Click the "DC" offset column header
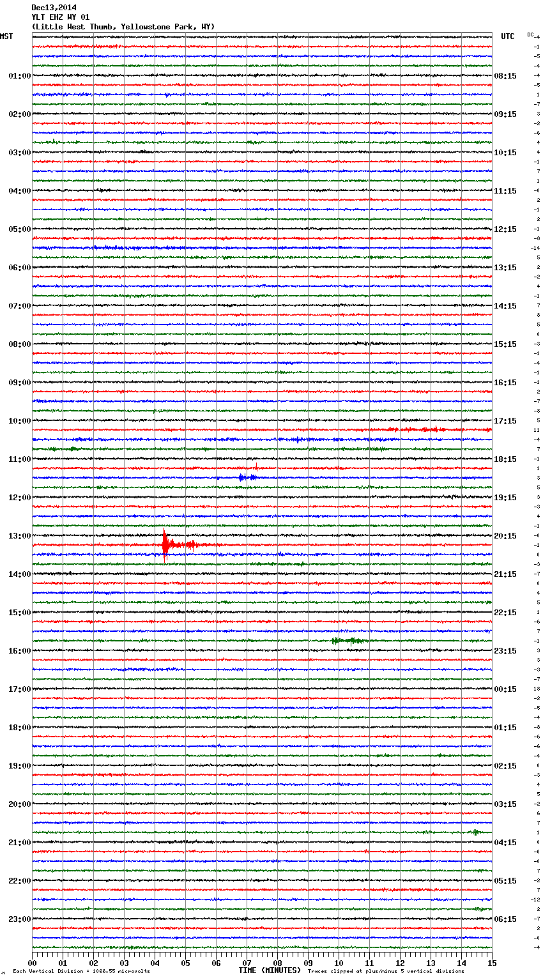 [530, 34]
